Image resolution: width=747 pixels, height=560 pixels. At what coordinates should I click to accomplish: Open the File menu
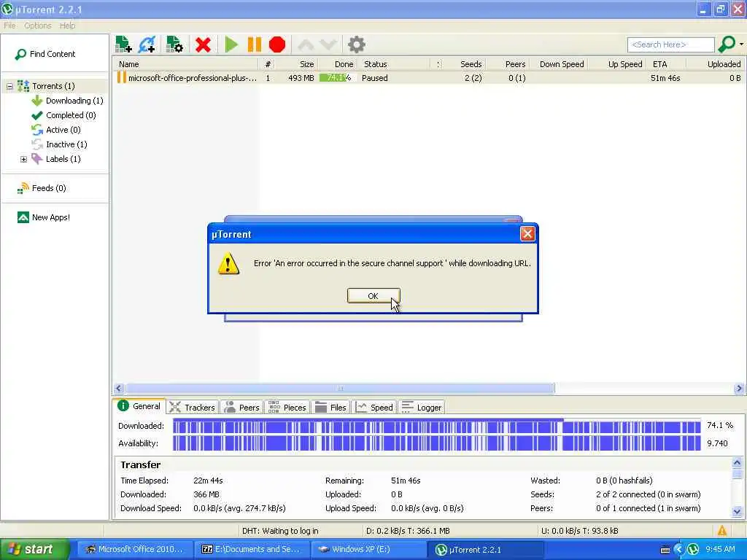(9, 26)
